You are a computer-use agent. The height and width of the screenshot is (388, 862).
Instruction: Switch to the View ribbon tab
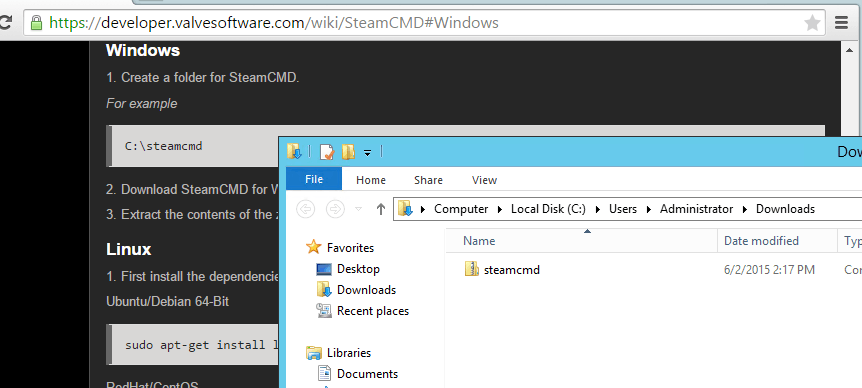[484, 180]
